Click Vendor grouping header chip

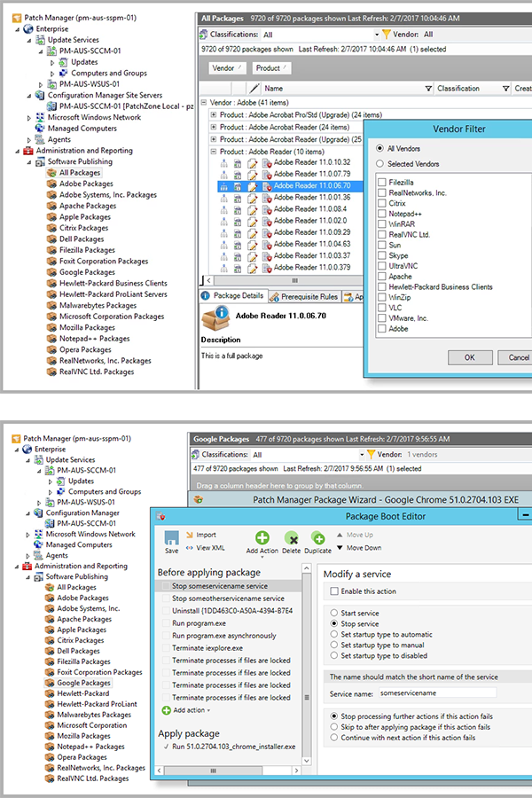point(227,68)
